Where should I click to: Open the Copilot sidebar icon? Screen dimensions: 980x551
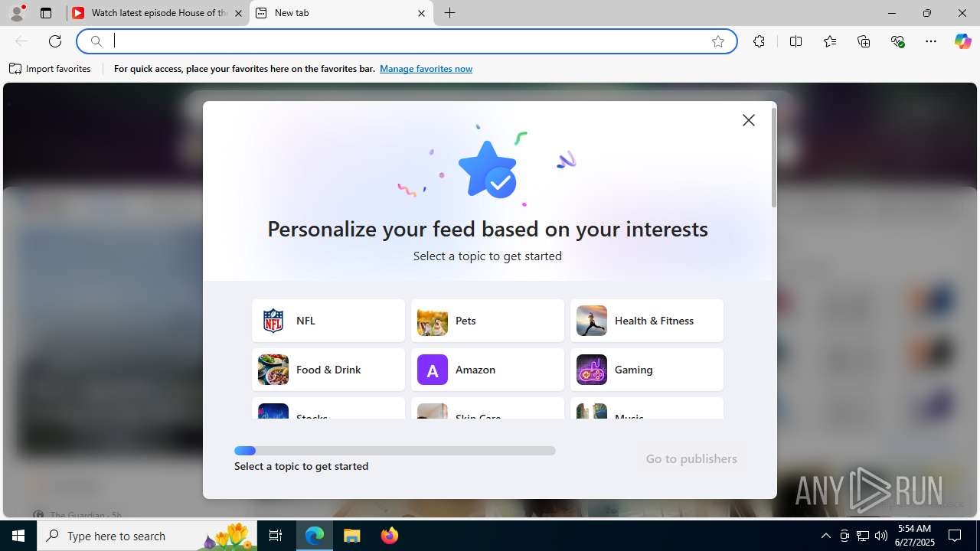962,41
